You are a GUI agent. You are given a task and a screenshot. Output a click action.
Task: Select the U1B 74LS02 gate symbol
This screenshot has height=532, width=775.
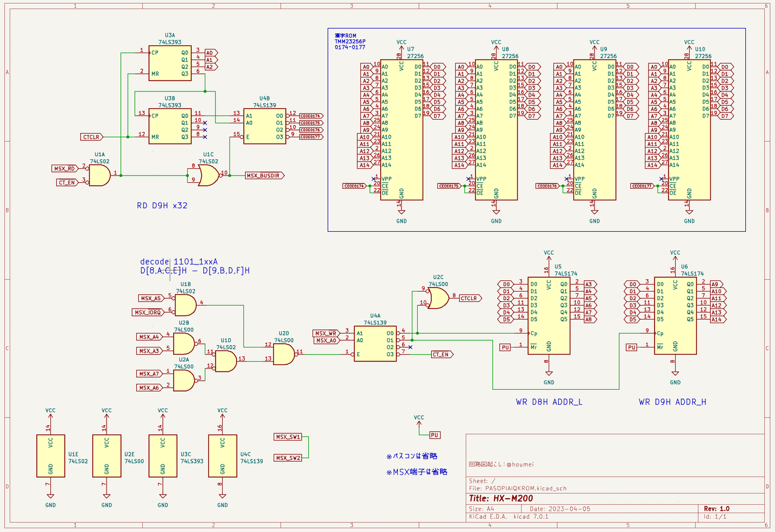[185, 304]
